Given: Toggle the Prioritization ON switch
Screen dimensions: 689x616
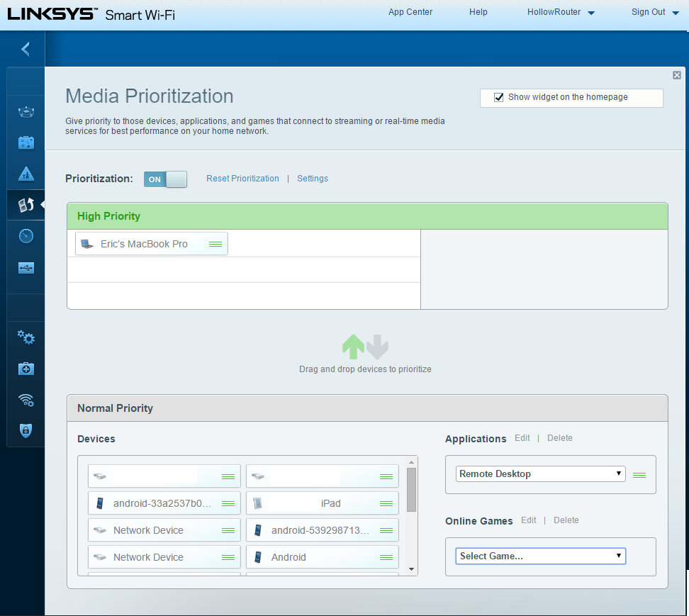Looking at the screenshot, I should tap(165, 179).
